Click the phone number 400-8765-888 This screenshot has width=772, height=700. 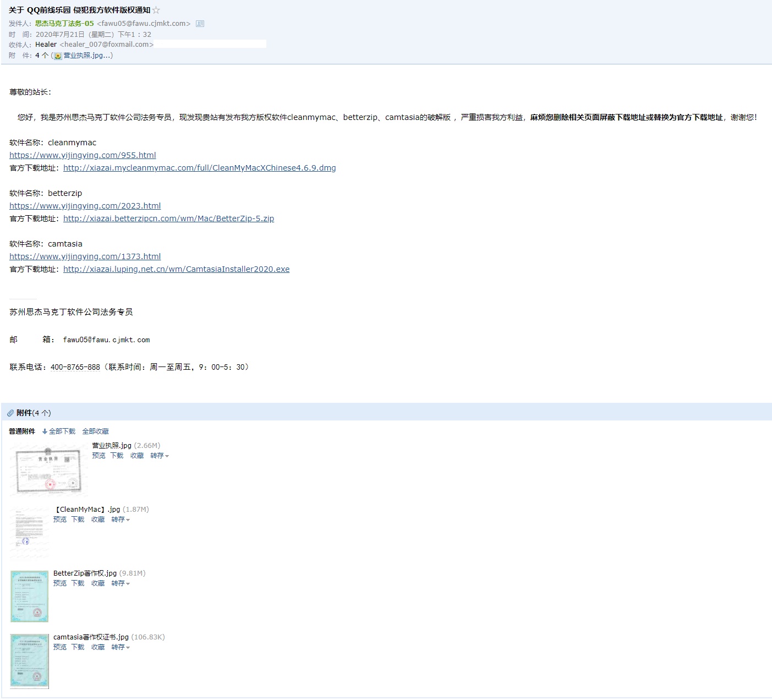75,367
